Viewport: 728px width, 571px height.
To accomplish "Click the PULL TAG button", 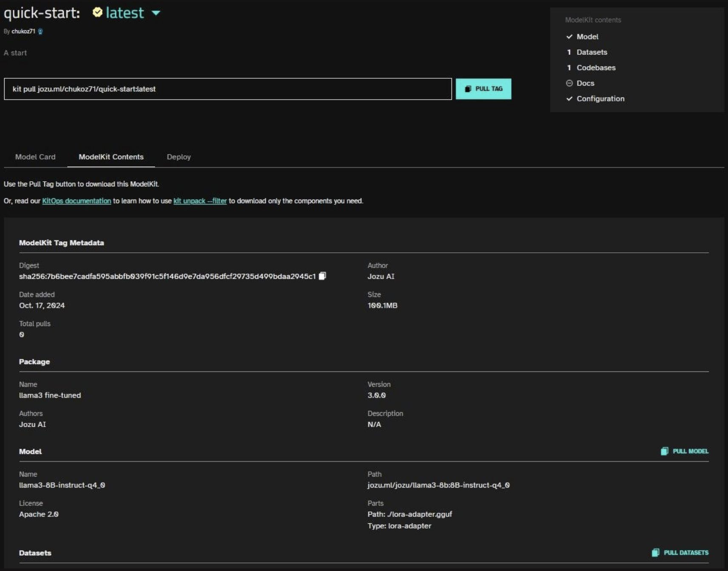I will 483,89.
